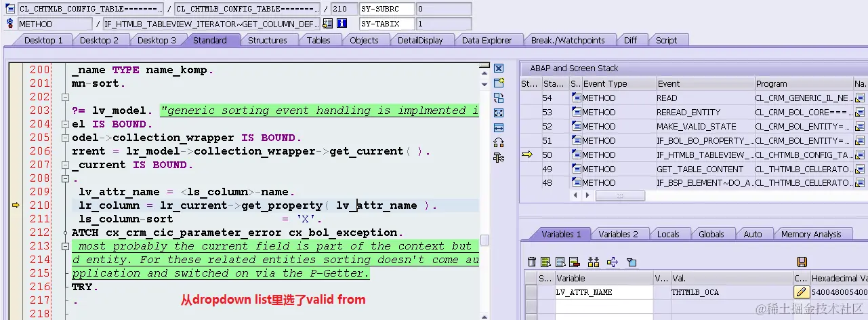This screenshot has width=868, height=320.
Task: Click the THTMLB_OCA value cell
Action: pyautogui.click(x=731, y=292)
